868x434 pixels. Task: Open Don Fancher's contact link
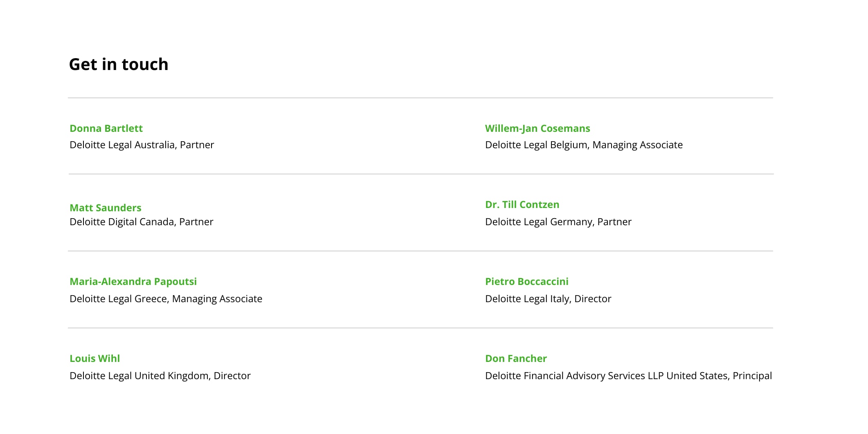pos(515,359)
